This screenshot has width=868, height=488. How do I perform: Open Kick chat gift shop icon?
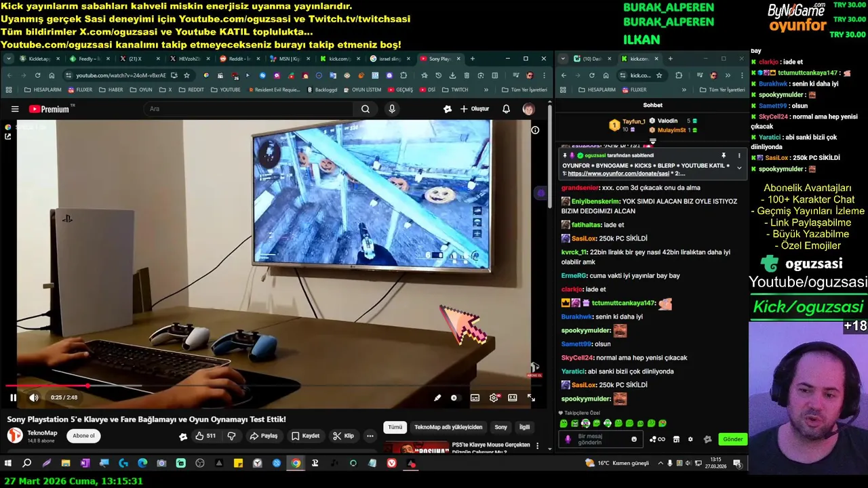[x=675, y=439]
